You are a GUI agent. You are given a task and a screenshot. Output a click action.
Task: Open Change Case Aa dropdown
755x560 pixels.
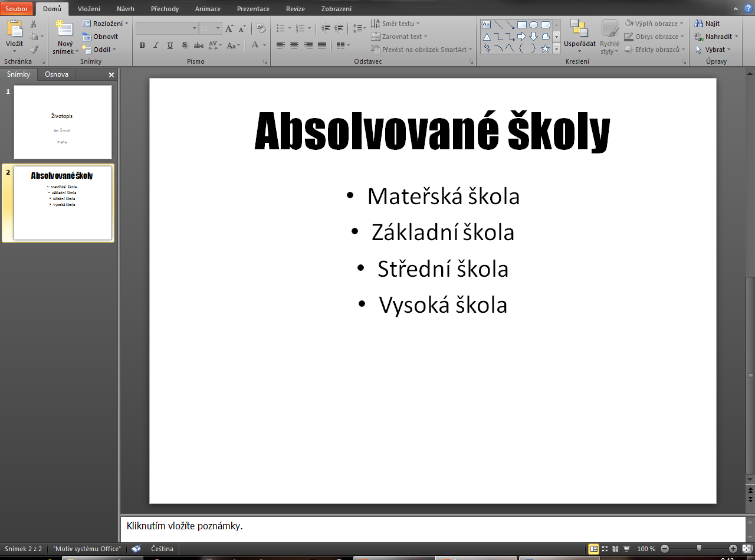coord(233,45)
